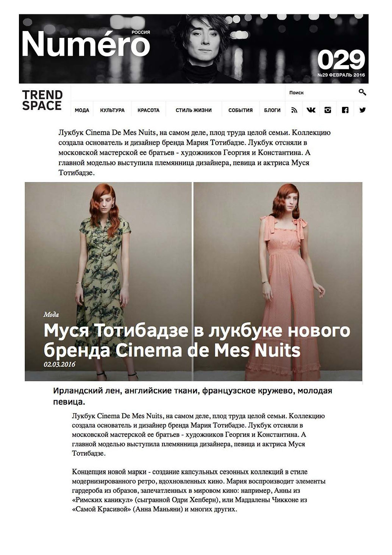Open the СТИЛЬ ЖИЗНИ menu section
The width and height of the screenshot is (392, 555).
194,110
